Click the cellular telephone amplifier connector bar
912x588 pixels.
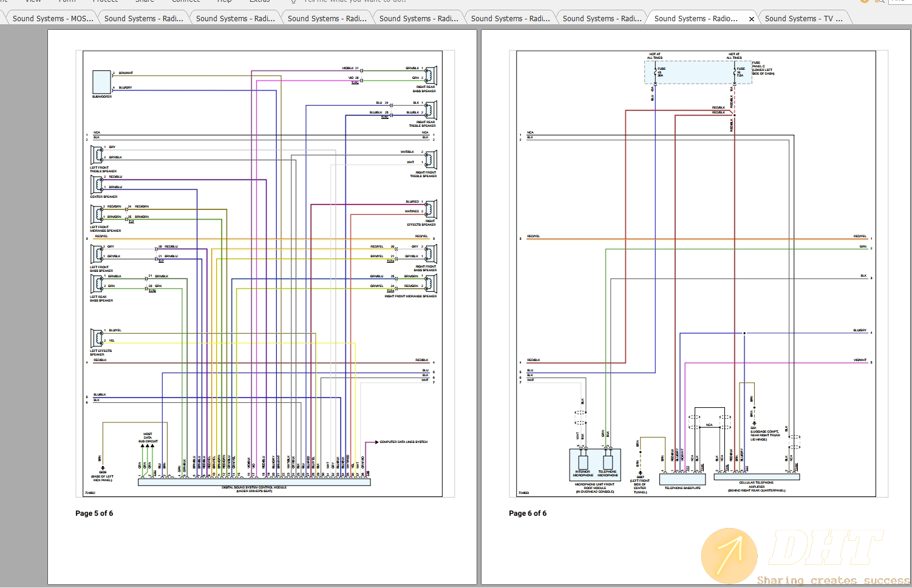(757, 476)
